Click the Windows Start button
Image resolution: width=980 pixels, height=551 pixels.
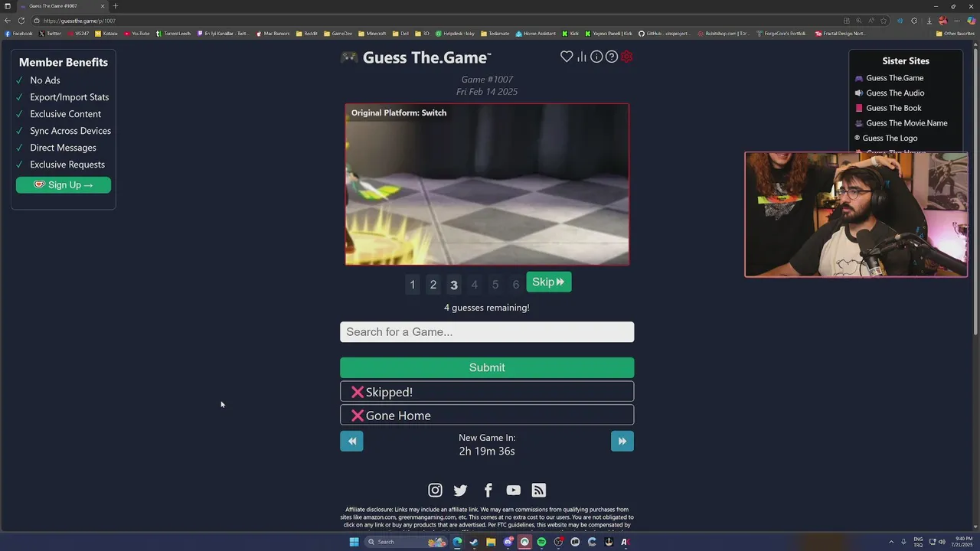coord(354,542)
